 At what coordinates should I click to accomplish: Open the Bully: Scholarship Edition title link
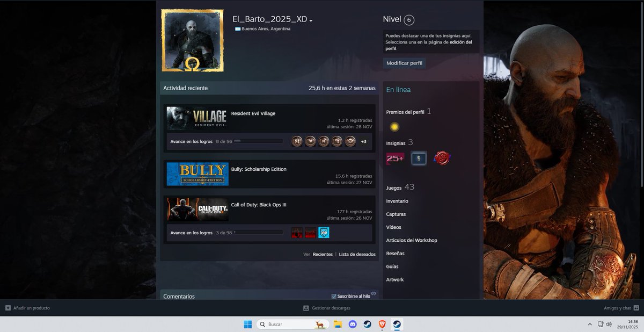pyautogui.click(x=259, y=169)
